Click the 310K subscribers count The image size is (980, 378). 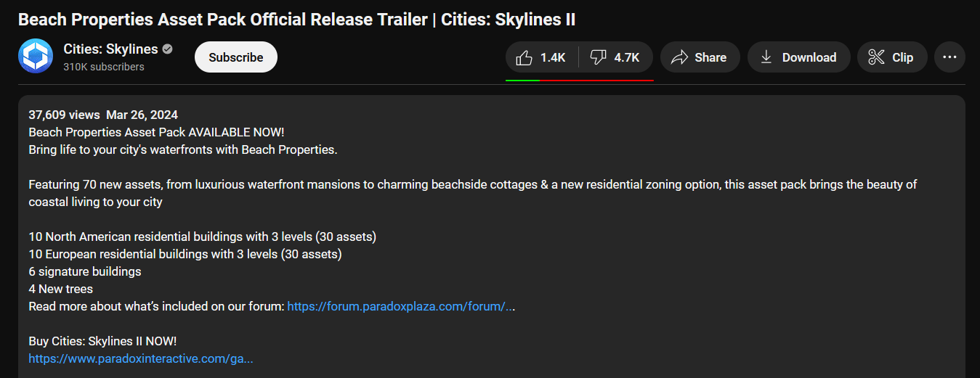pos(104,67)
